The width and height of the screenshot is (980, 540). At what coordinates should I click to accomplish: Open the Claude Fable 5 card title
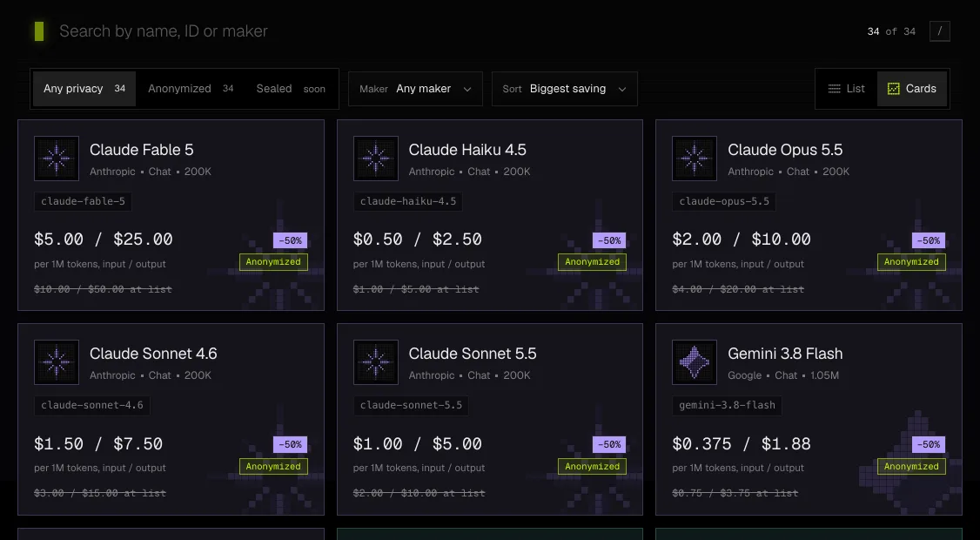coord(141,150)
